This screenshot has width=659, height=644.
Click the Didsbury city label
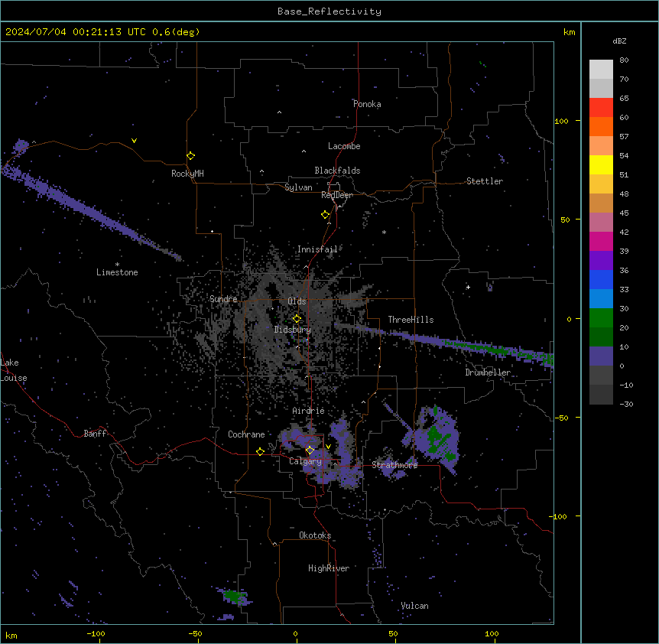coord(293,330)
